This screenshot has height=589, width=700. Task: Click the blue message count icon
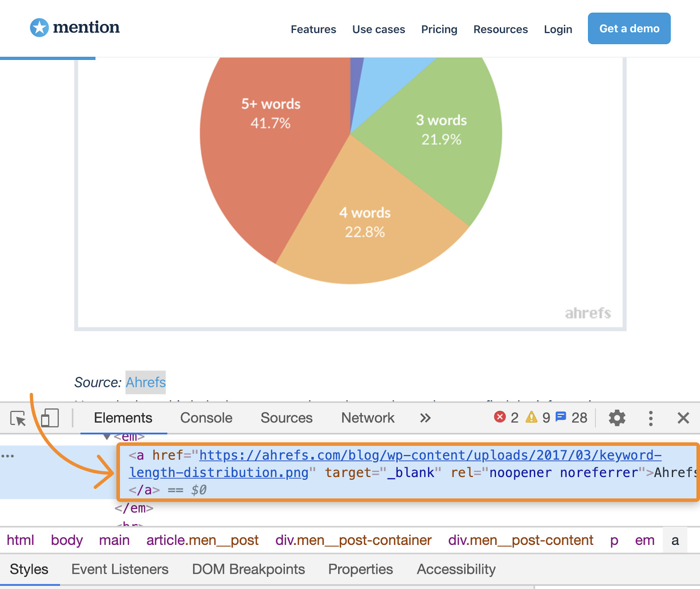560,417
